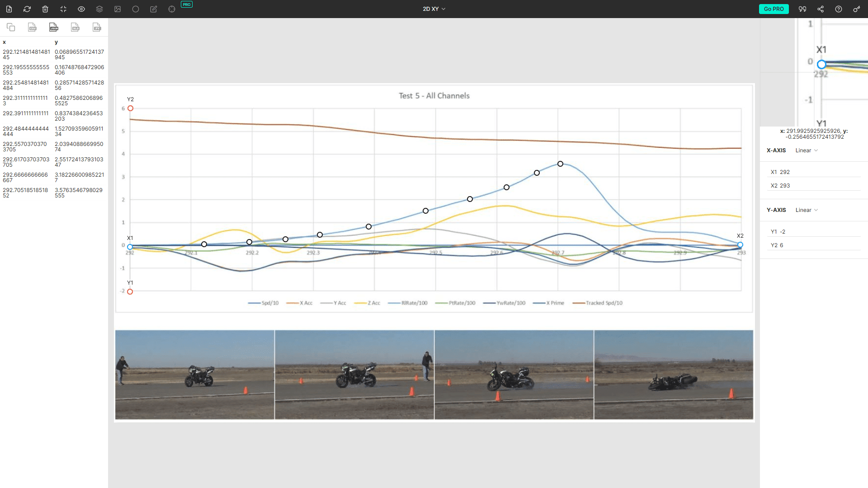Viewport: 868px width, 488px height.
Task: Click the share icon in top bar
Action: point(821,9)
